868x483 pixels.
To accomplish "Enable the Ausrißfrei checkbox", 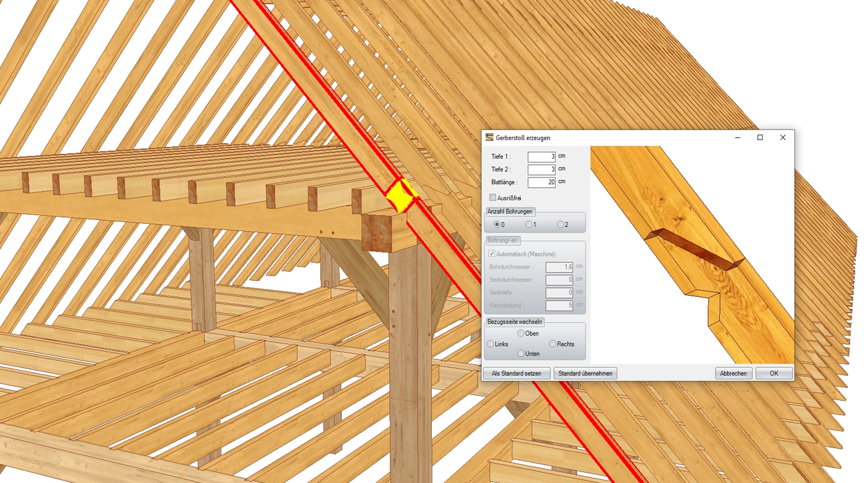I will pyautogui.click(x=493, y=198).
